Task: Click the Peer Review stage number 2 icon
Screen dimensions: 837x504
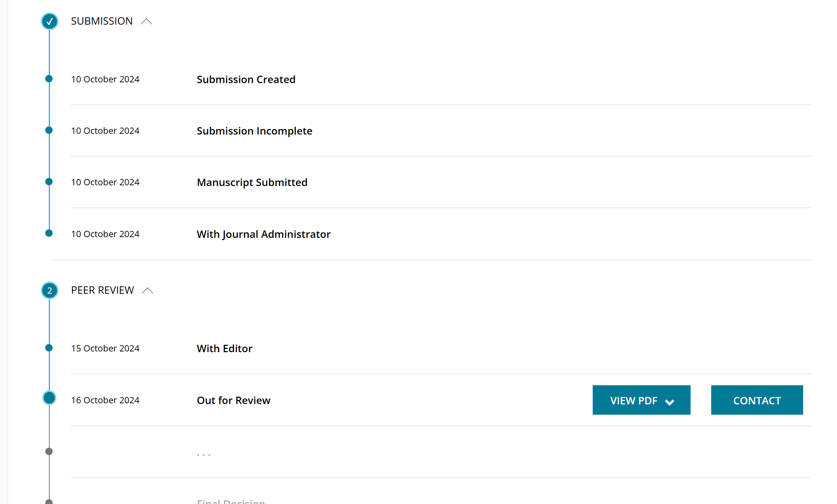Action: (x=49, y=290)
